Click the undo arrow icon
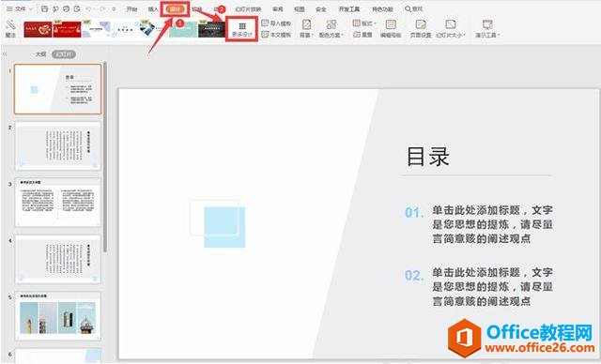The height and width of the screenshot is (364, 601). coord(89,8)
